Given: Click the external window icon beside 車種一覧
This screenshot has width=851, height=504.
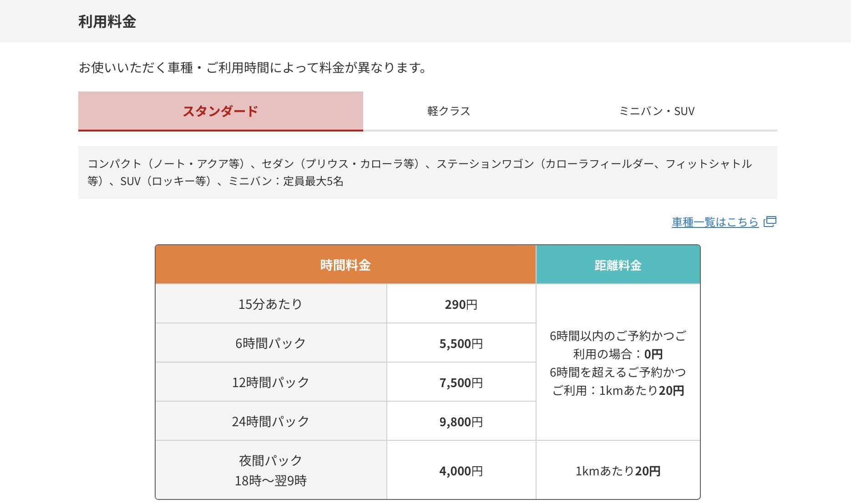Looking at the screenshot, I should pos(770,222).
